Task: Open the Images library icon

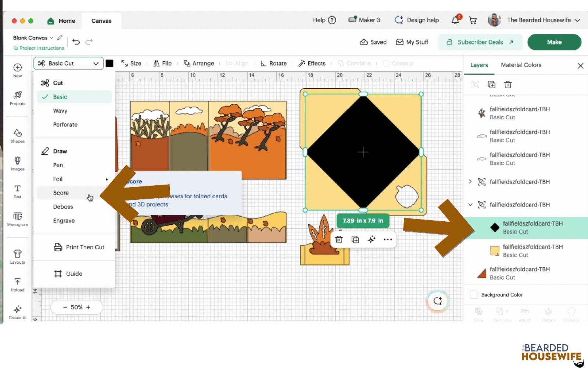Action: point(17,164)
